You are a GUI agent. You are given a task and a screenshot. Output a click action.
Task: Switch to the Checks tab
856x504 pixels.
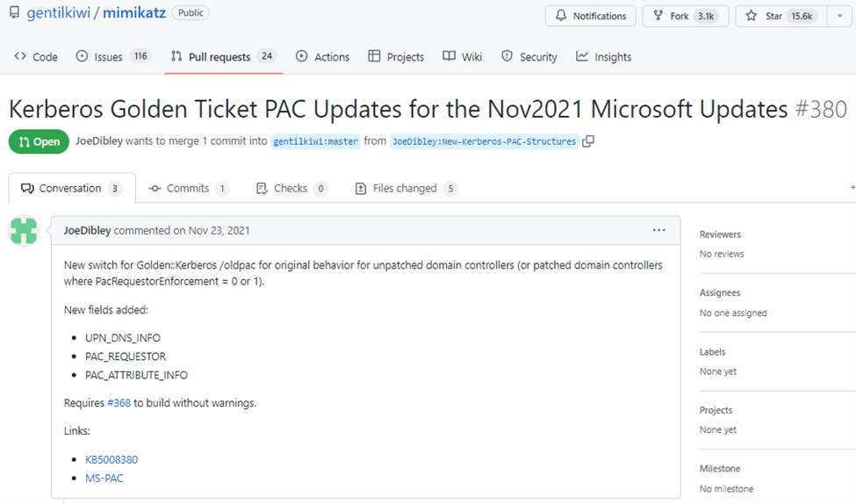click(292, 189)
